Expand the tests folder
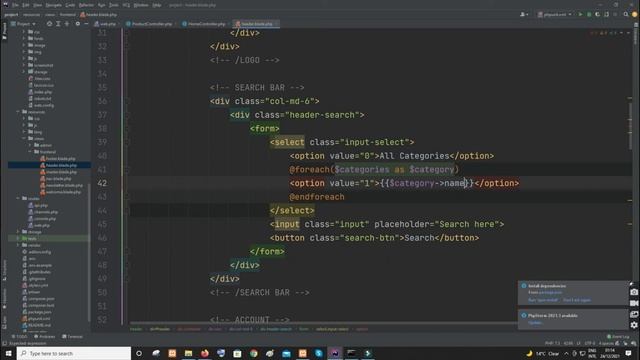 pyautogui.click(x=18, y=238)
